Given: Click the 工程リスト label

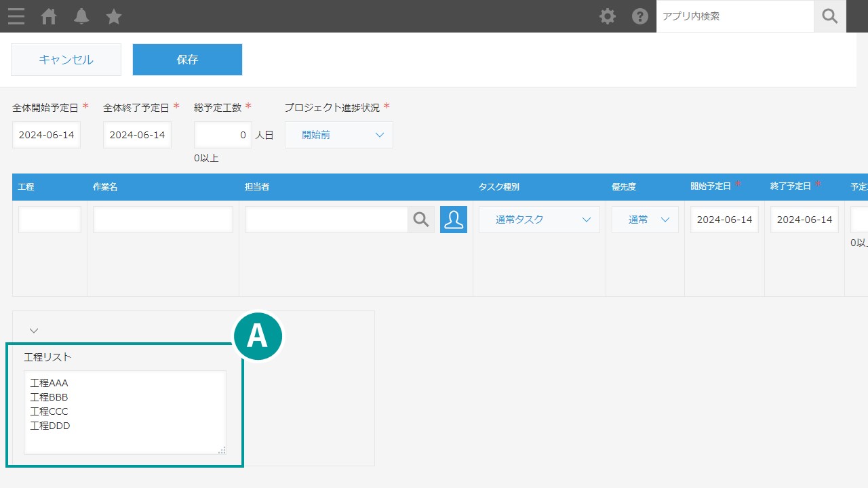Looking at the screenshot, I should 47,357.
